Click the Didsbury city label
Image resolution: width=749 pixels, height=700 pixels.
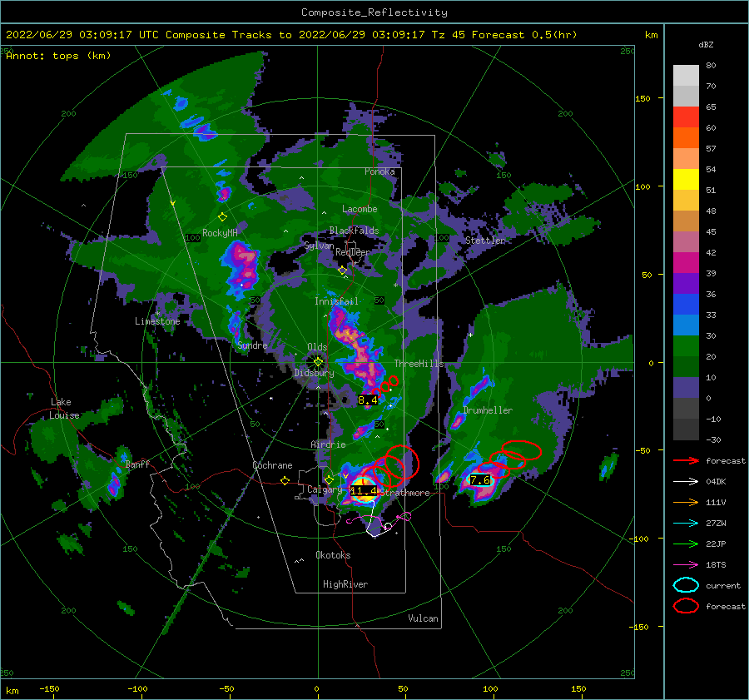315,373
